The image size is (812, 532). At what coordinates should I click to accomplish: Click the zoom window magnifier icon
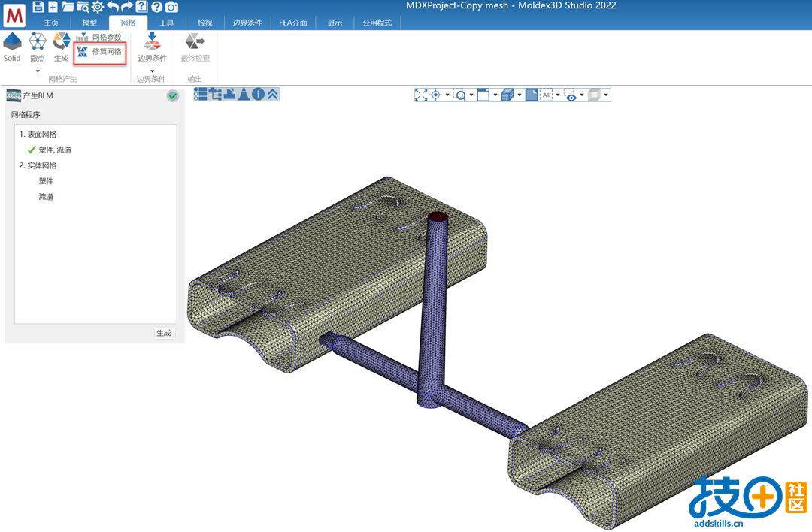[x=460, y=95]
